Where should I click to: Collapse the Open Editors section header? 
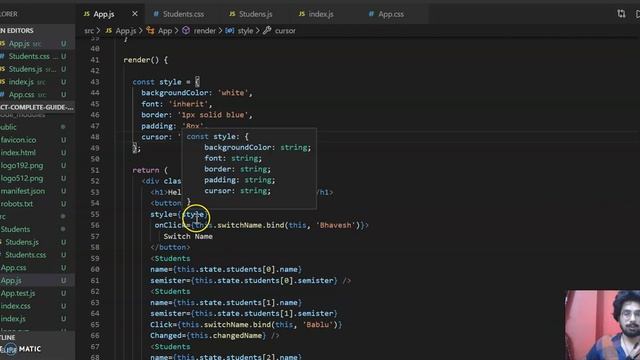tap(37, 31)
